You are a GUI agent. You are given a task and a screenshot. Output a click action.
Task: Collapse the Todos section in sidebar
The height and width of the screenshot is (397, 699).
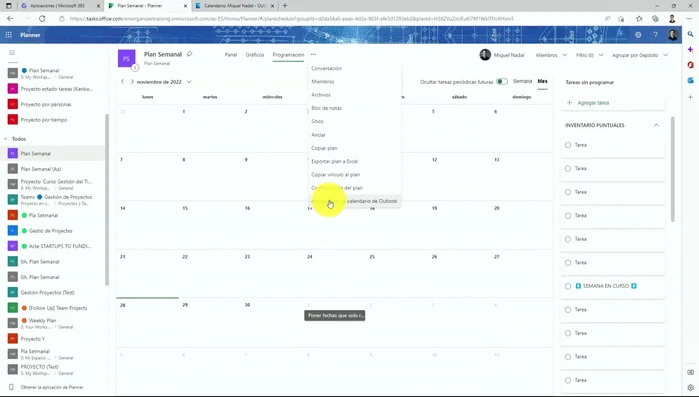coord(6,139)
